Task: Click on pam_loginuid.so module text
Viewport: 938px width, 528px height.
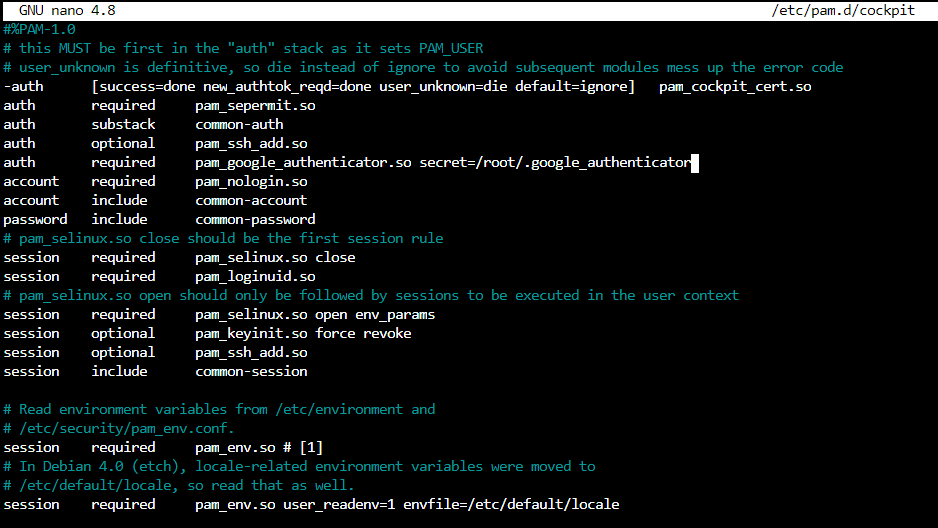Action: point(255,276)
